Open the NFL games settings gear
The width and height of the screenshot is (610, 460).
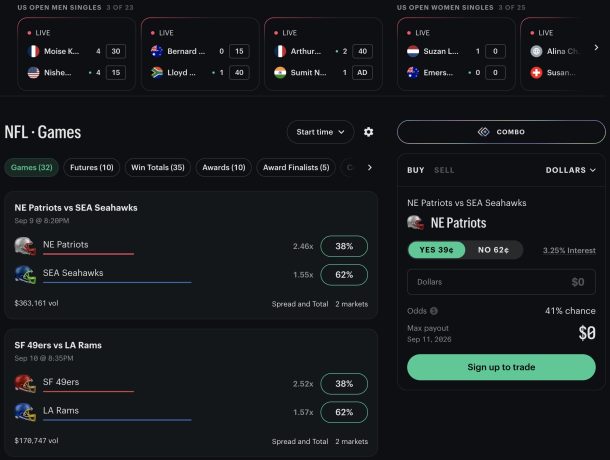point(368,132)
